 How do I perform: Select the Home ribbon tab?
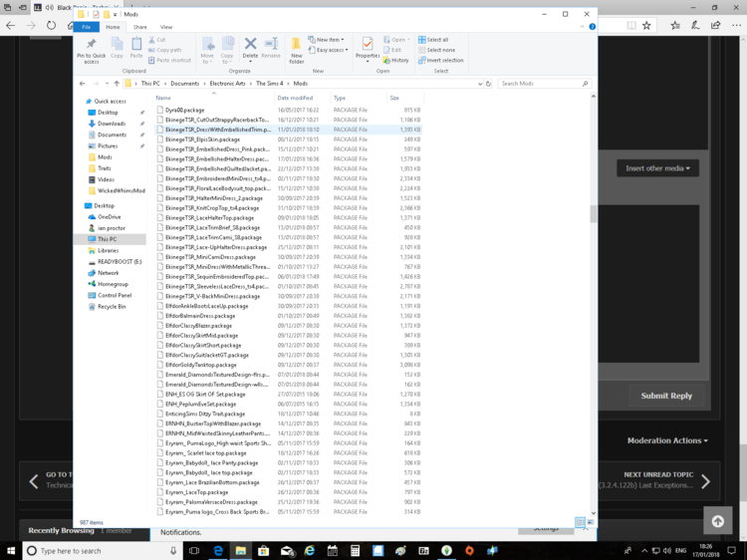113,27
